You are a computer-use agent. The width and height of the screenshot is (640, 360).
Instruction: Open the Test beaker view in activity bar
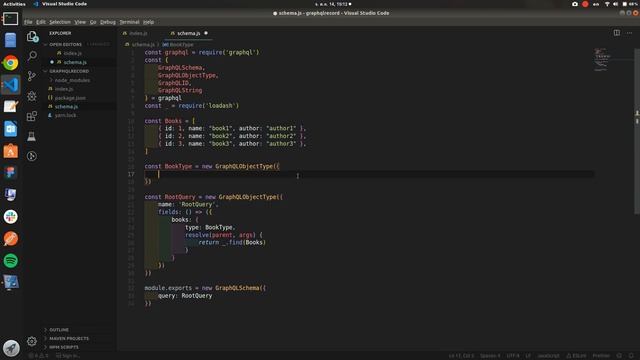pyautogui.click(x=32, y=136)
